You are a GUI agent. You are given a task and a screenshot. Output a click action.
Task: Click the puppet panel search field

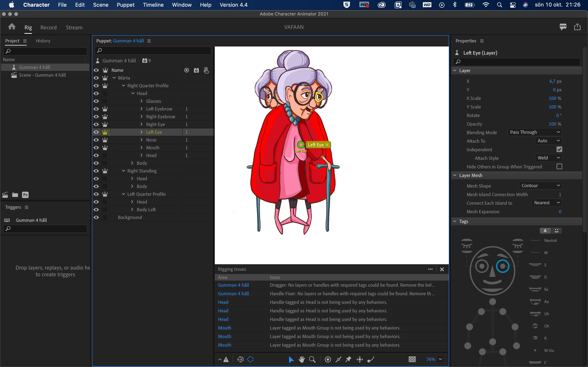coord(153,51)
